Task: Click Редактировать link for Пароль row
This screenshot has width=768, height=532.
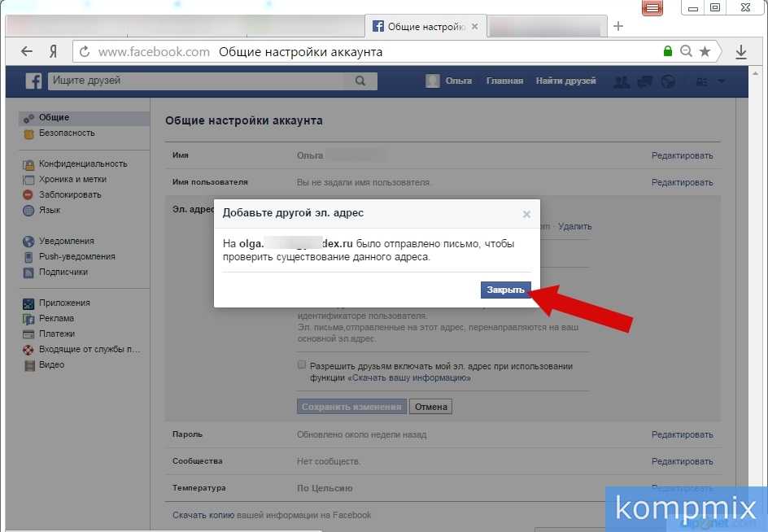Action: tap(682, 434)
